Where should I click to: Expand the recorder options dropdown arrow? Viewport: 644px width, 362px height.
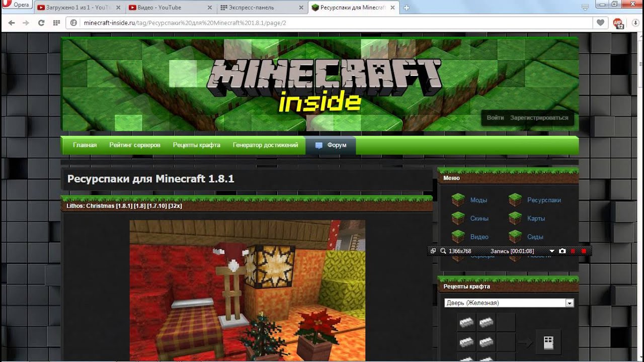[x=552, y=251]
